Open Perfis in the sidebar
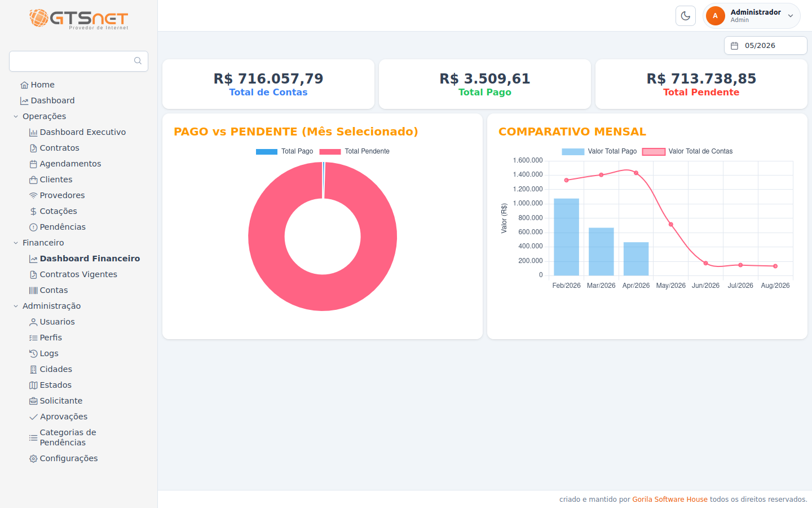This screenshot has width=812, height=508. coord(51,338)
